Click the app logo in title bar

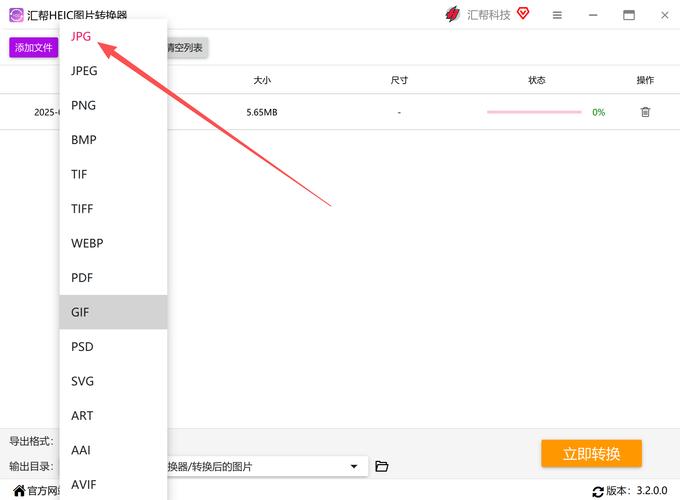point(16,15)
